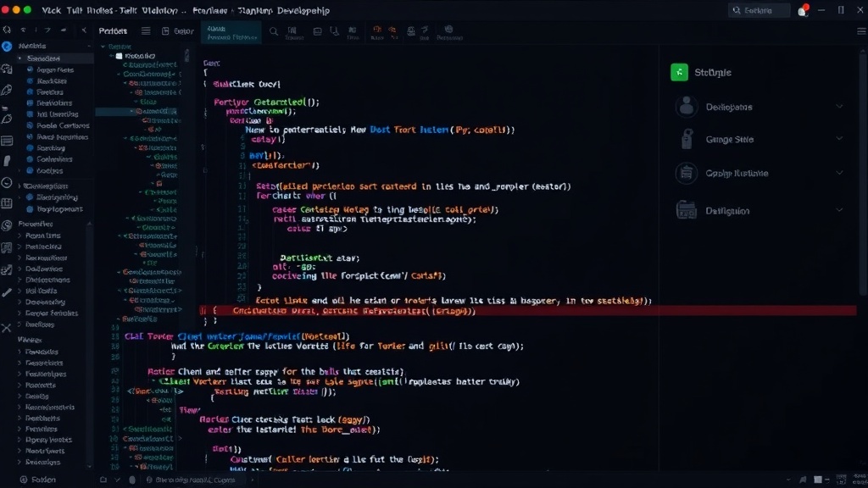Viewport: 868px width, 488px height.
Task: Click into the search field in the title bar
Action: pyautogui.click(x=759, y=10)
